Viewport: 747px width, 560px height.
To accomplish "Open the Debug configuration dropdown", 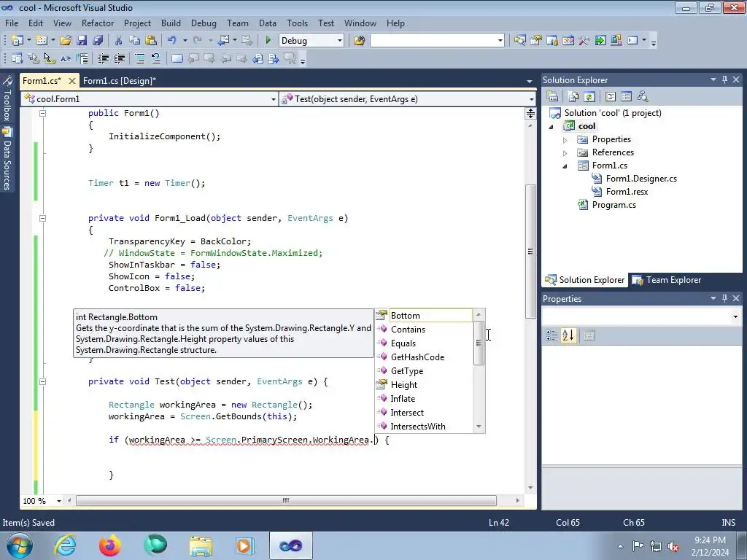I will pyautogui.click(x=339, y=41).
